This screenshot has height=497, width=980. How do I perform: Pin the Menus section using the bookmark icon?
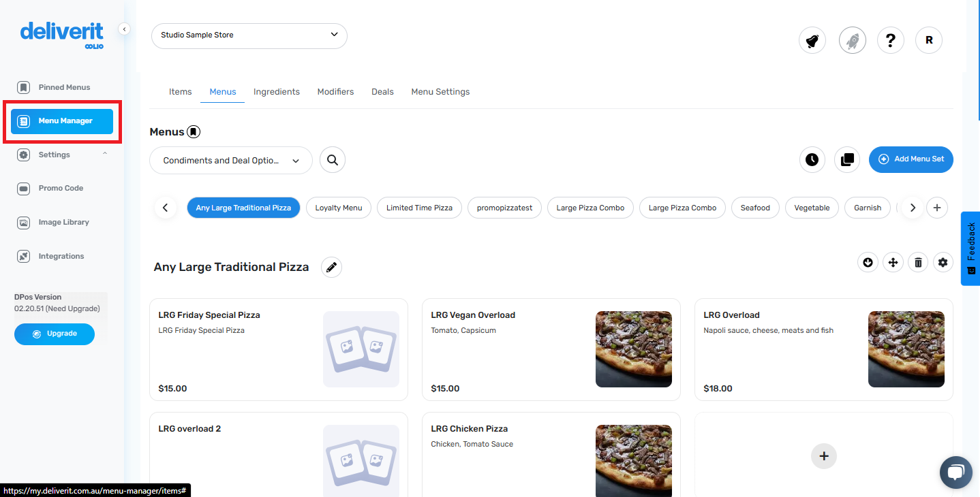(x=194, y=131)
